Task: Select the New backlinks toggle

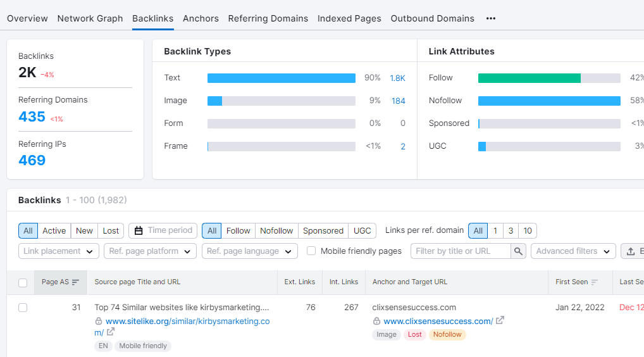Action: [x=84, y=230]
